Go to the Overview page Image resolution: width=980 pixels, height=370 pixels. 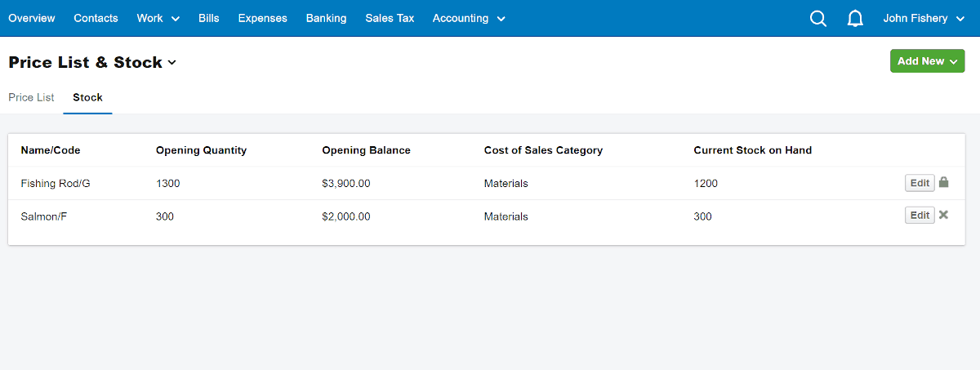[x=32, y=18]
